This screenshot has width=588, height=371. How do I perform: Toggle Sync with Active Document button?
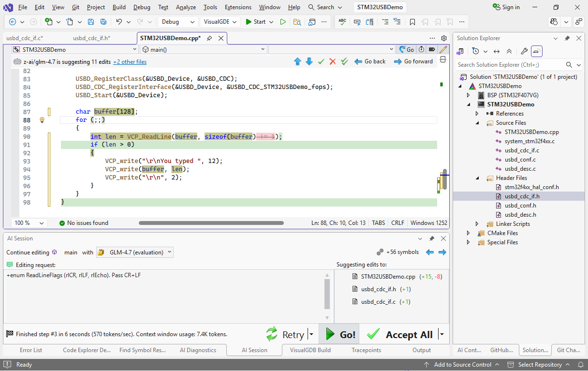[x=496, y=51]
